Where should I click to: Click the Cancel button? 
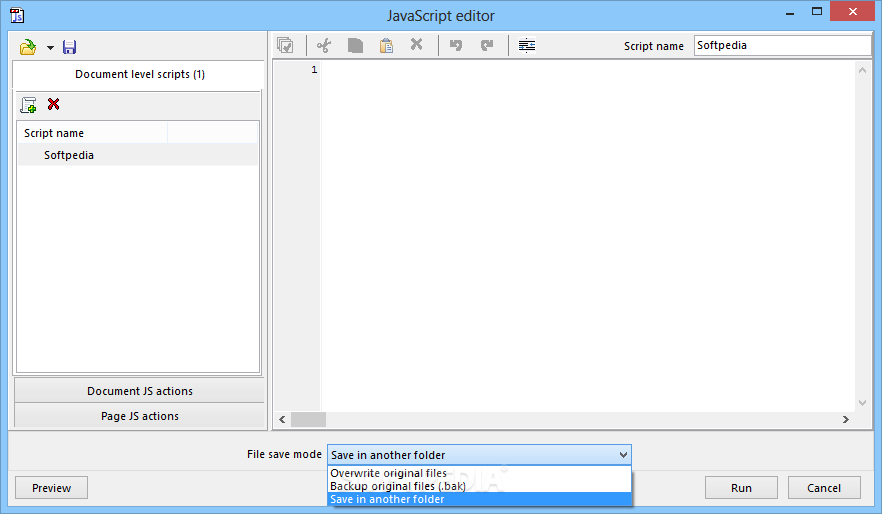click(x=824, y=488)
